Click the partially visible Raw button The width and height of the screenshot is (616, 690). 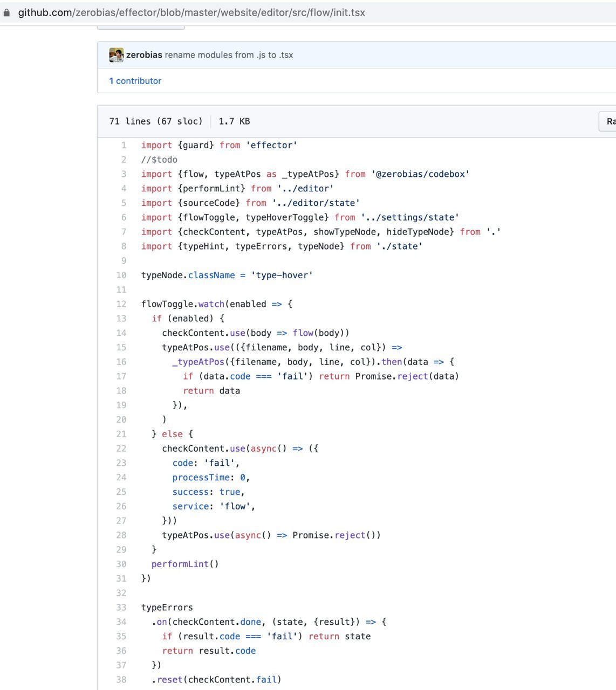click(x=610, y=121)
